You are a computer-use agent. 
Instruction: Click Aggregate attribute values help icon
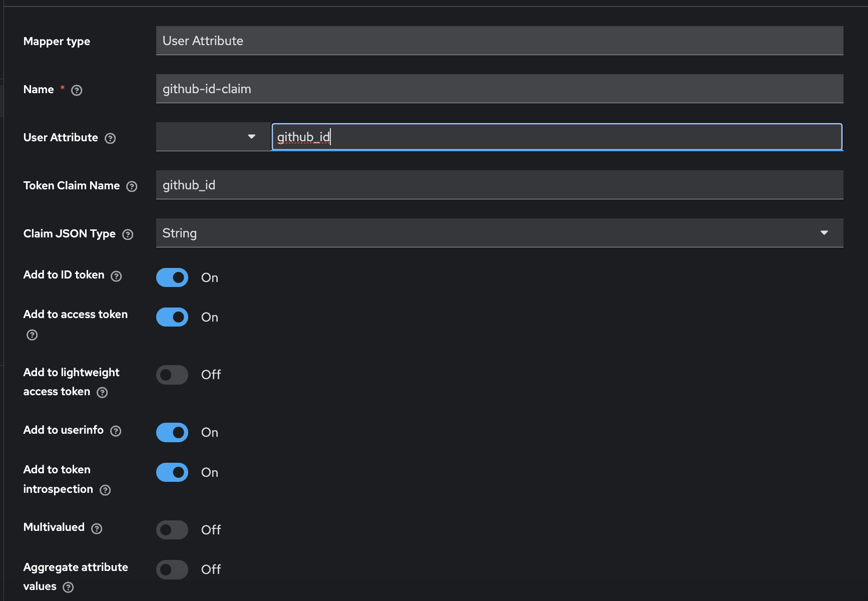(x=68, y=587)
